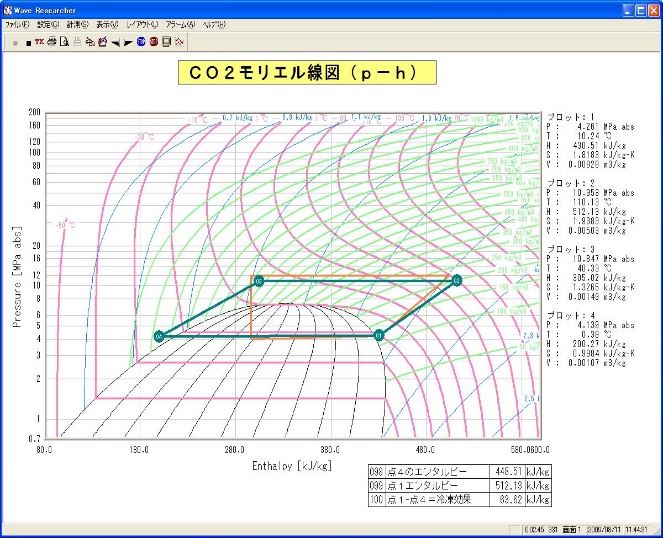
Task: Open the 設定(C) menu
Action: 48,25
